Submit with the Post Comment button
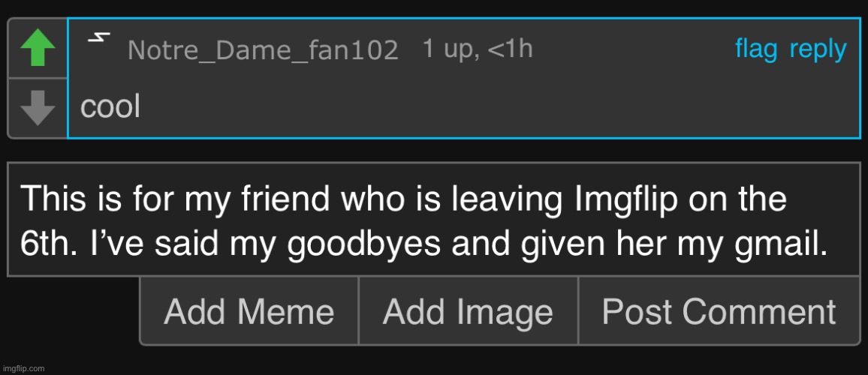 (719, 311)
